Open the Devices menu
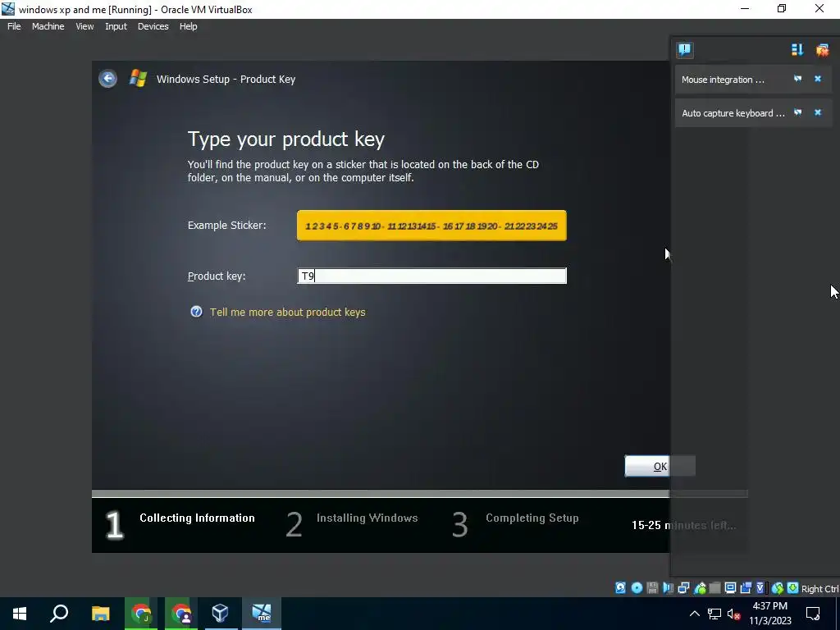 tap(153, 26)
